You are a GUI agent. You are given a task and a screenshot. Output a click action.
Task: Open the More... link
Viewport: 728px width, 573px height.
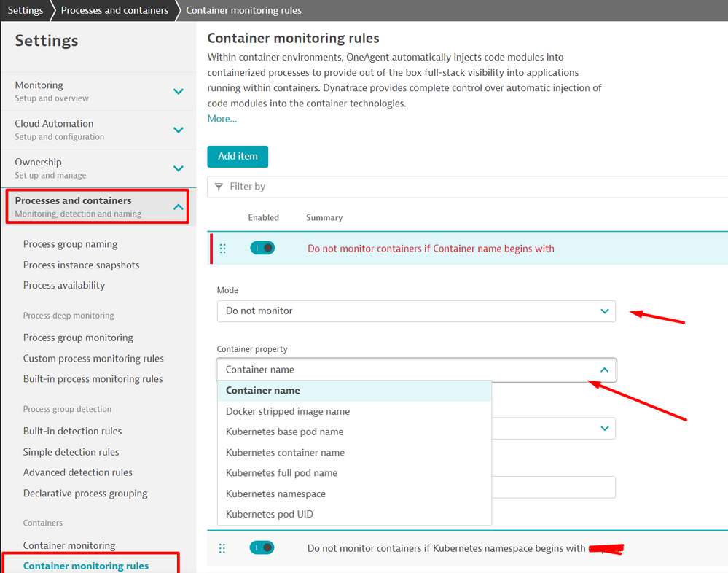click(222, 119)
